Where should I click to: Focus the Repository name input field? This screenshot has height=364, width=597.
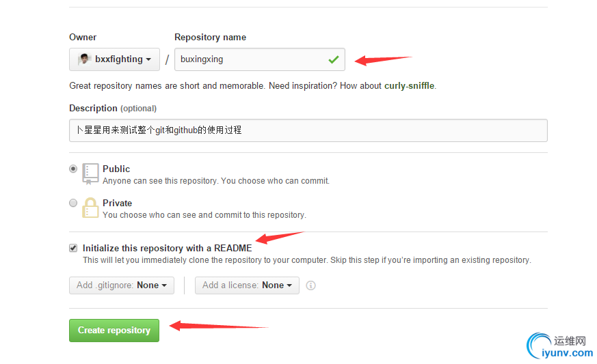pos(260,59)
